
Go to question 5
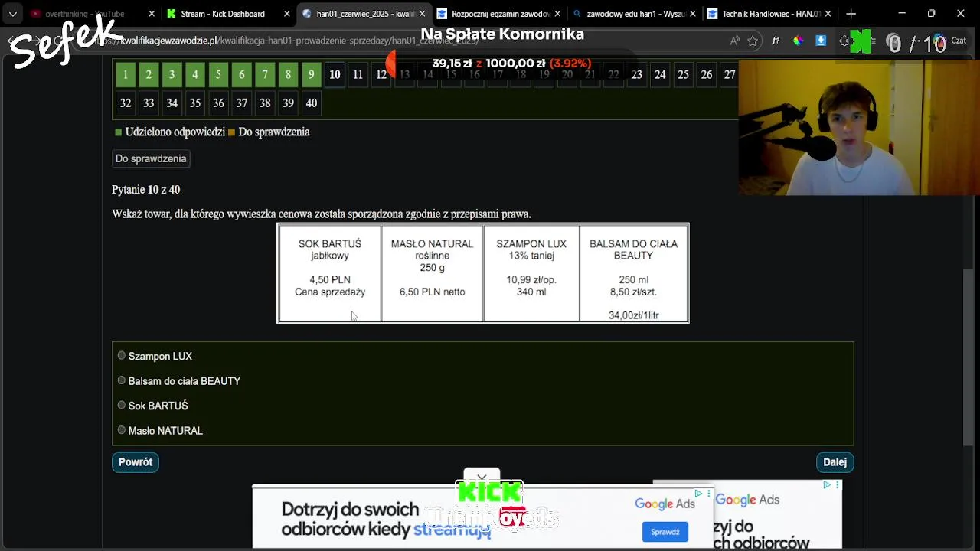218,74
